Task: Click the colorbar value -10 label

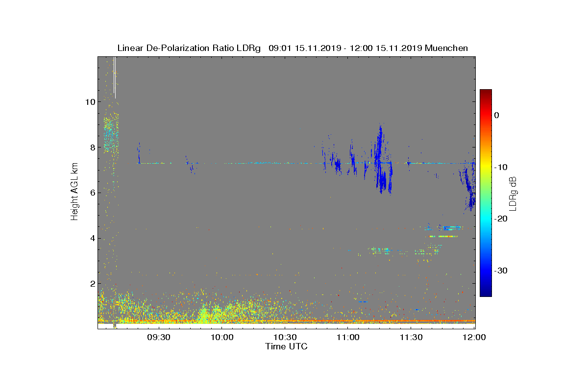Action: tap(501, 167)
